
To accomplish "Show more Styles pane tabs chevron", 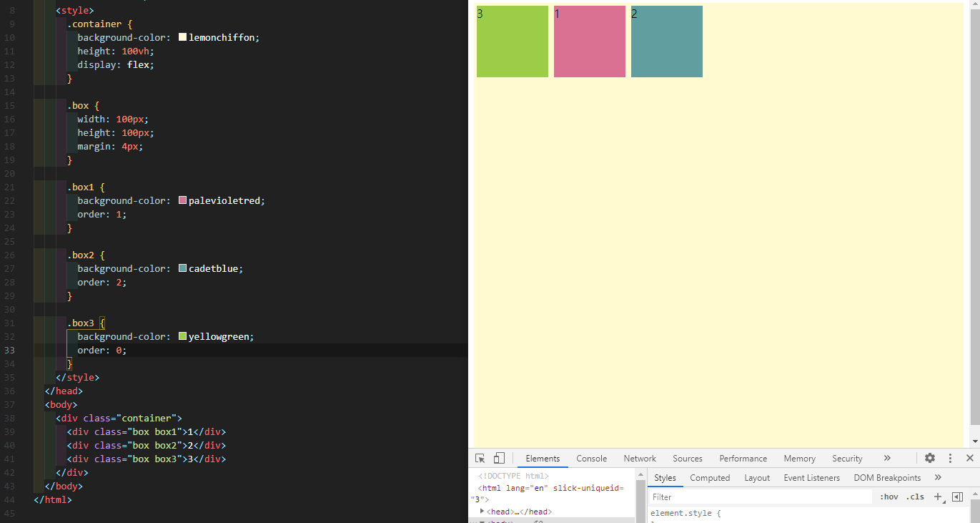I will (x=938, y=478).
